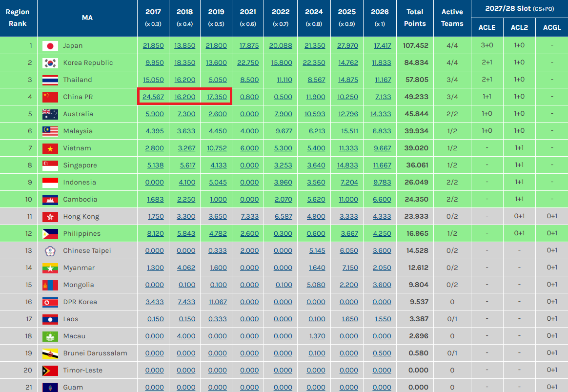Click the Hong Kong country name
Viewport: 568px width, 392px height.
(81, 217)
